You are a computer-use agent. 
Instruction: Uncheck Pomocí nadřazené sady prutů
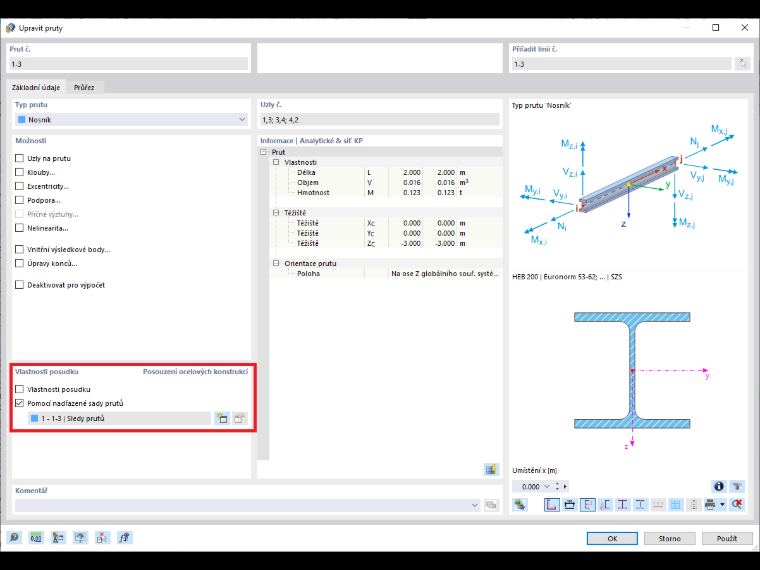pos(19,403)
